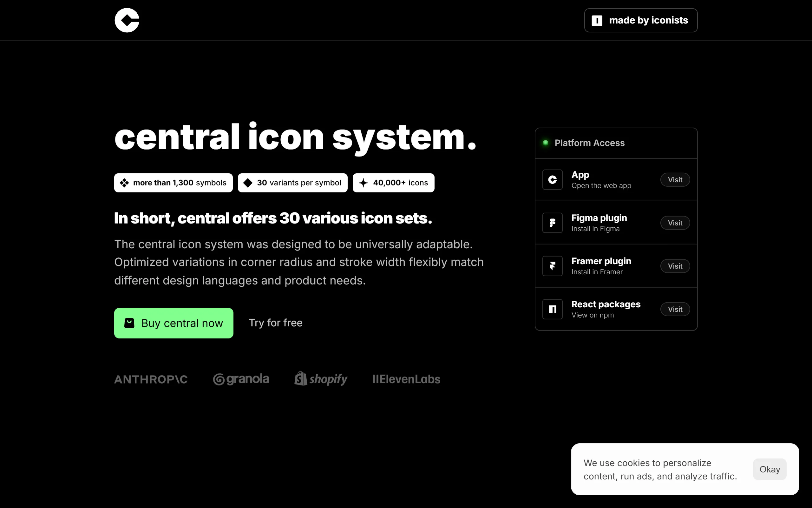Image resolution: width=812 pixels, height=508 pixels.
Task: Open the made by iconists link
Action: [x=640, y=21]
